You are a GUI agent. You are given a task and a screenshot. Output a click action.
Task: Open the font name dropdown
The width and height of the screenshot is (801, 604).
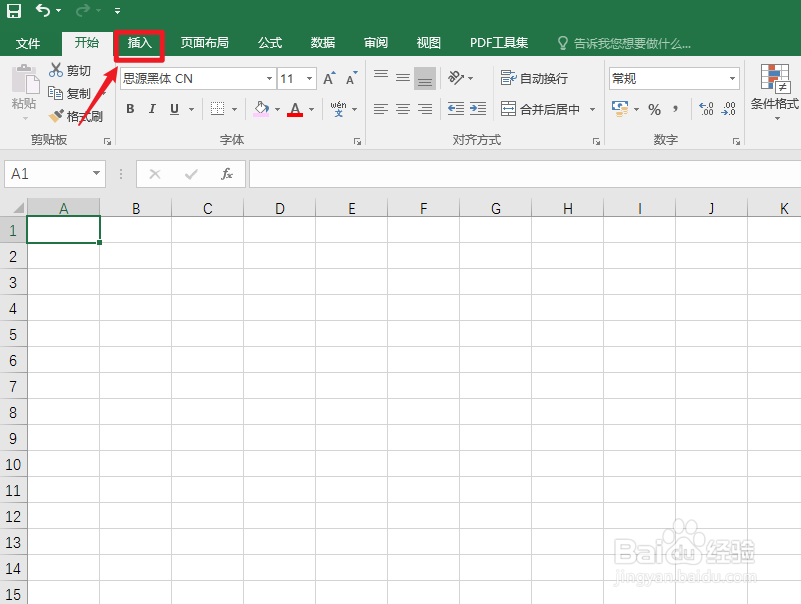click(271, 77)
